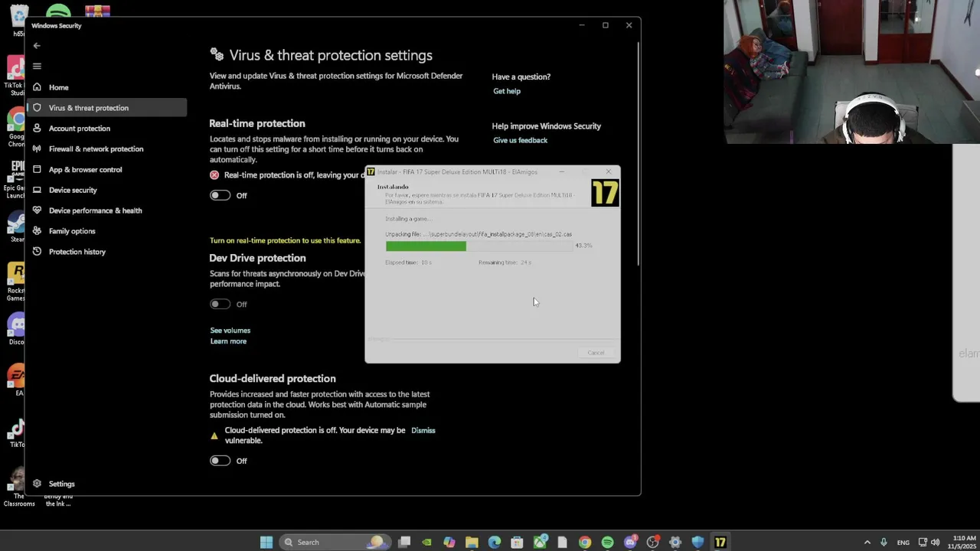Click the Get help link
Screen dimensions: 980x551
[x=507, y=91]
